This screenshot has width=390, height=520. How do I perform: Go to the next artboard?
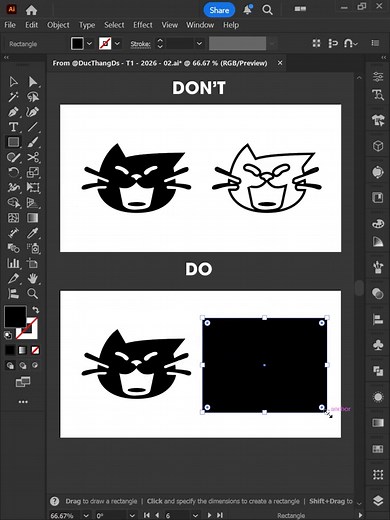coord(209,515)
